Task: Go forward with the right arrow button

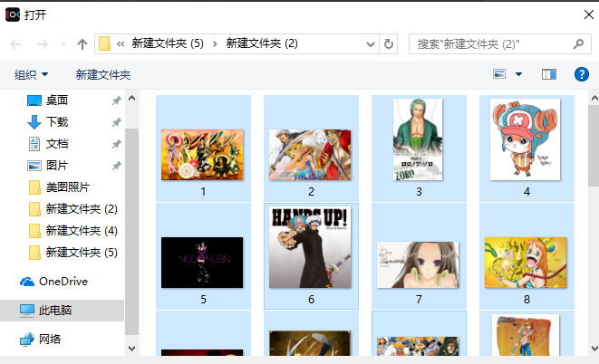Action: click(42, 44)
